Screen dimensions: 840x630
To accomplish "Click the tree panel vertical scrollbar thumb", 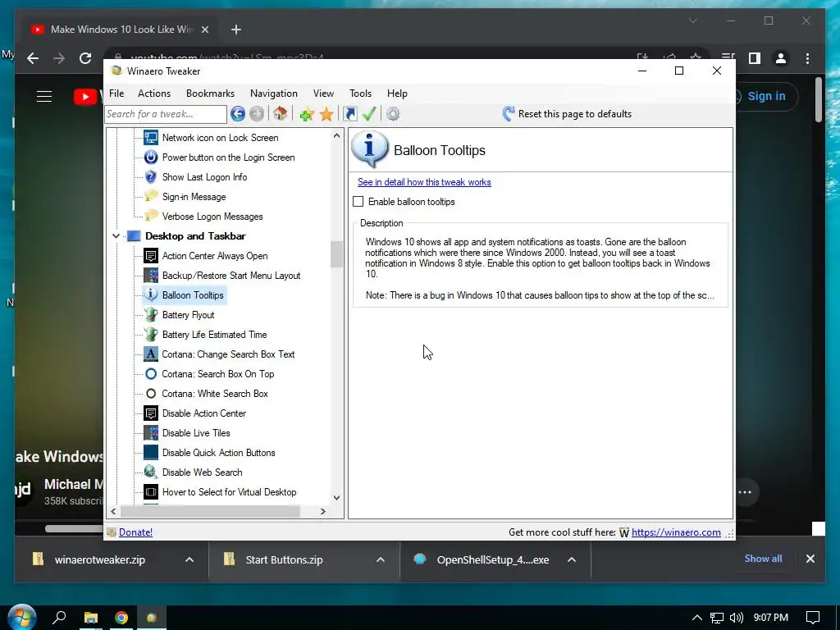I will click(x=336, y=254).
